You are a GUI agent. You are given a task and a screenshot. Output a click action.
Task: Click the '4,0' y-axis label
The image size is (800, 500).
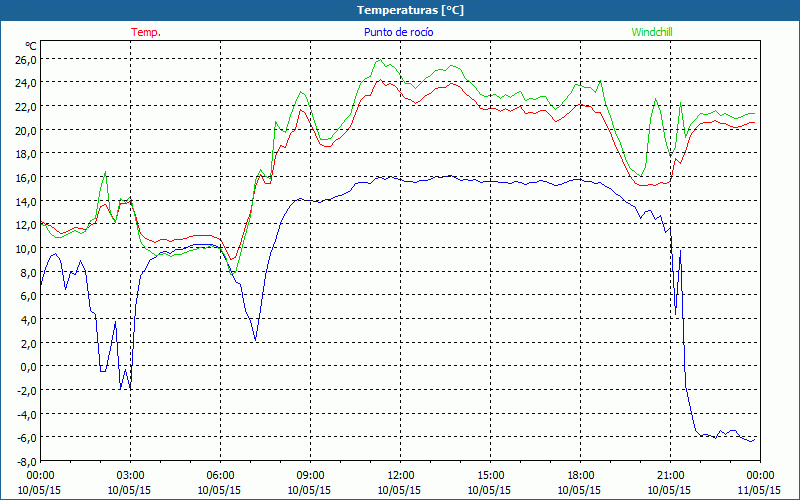[x=29, y=319]
